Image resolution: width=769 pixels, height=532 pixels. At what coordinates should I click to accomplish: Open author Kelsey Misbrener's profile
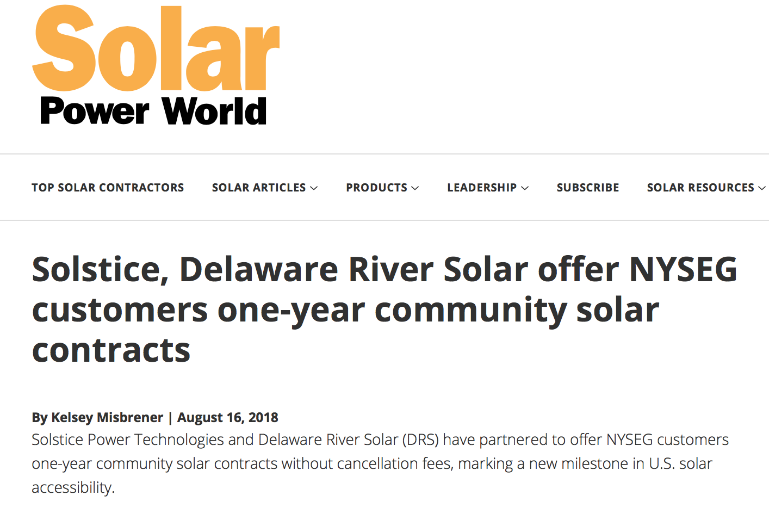pyautogui.click(x=107, y=417)
